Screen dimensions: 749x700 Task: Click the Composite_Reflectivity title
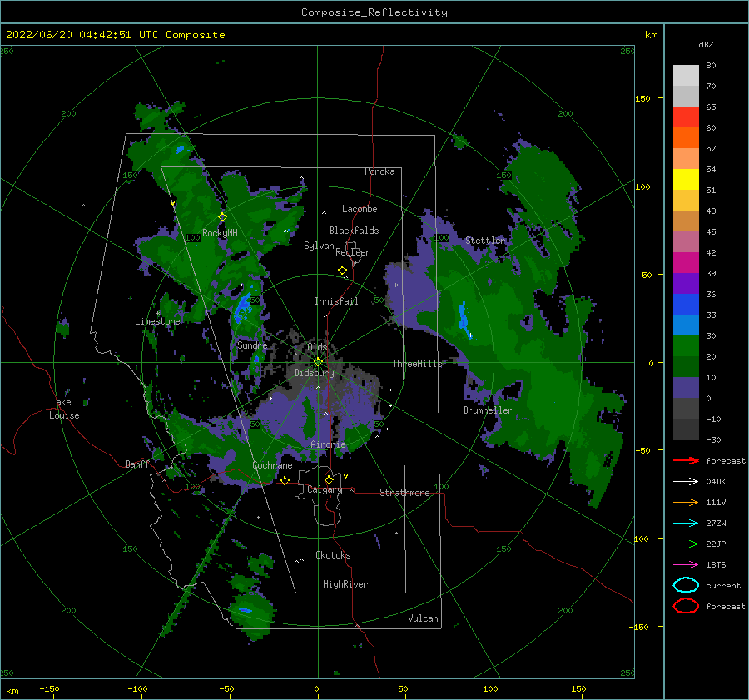[x=374, y=12]
